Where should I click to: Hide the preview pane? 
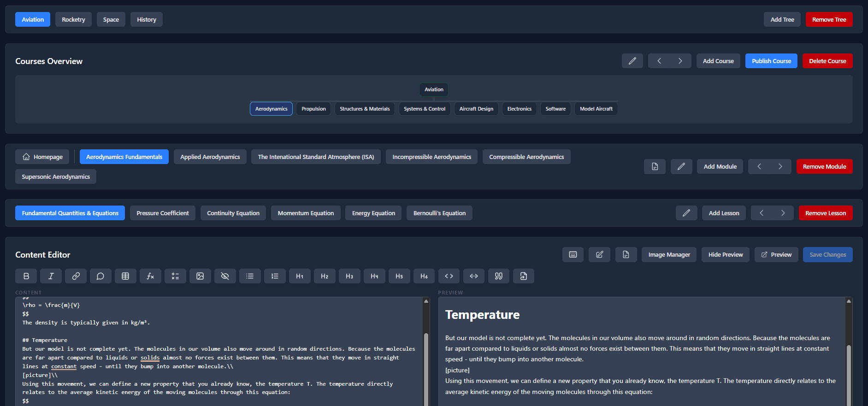725,254
